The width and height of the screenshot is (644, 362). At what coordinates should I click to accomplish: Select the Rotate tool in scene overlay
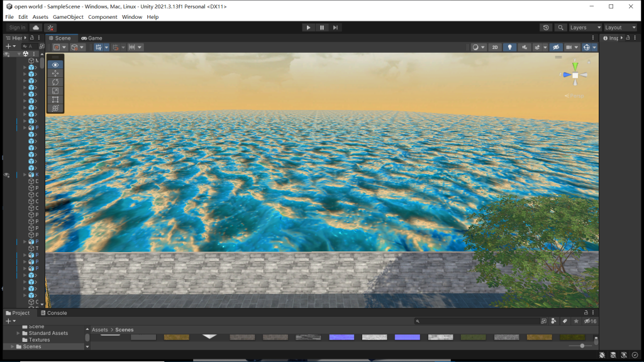55,82
